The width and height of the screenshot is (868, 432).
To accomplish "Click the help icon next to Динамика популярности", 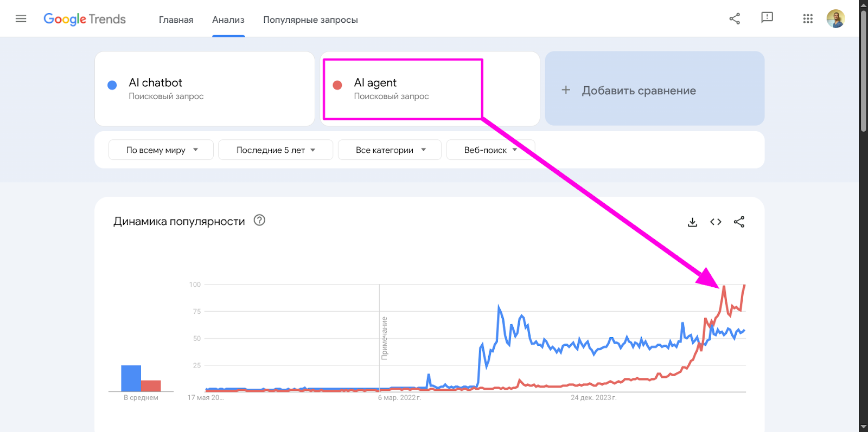I will tap(259, 221).
